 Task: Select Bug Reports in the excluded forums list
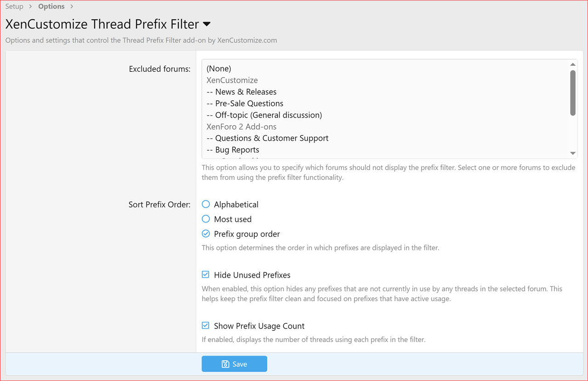232,149
